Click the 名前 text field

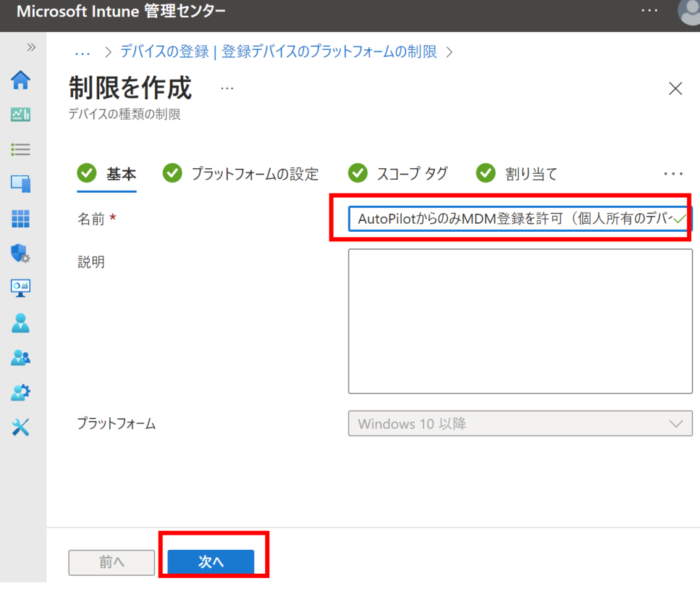[x=520, y=219]
